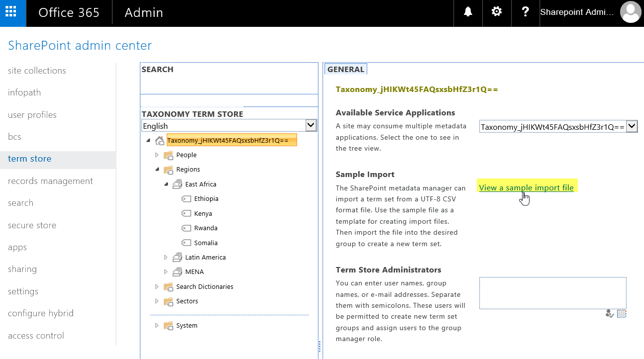Image resolution: width=644 pixels, height=359 pixels.
Task: Click the MENA term set icon
Action: pyautogui.click(x=178, y=272)
